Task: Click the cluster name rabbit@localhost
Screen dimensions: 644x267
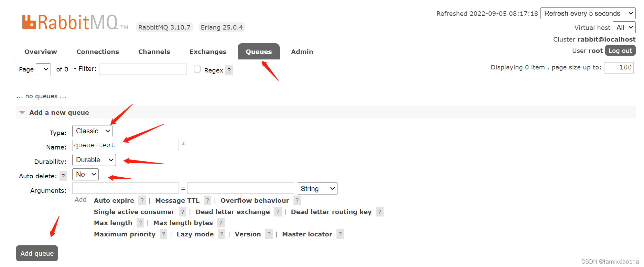Action: point(607,39)
